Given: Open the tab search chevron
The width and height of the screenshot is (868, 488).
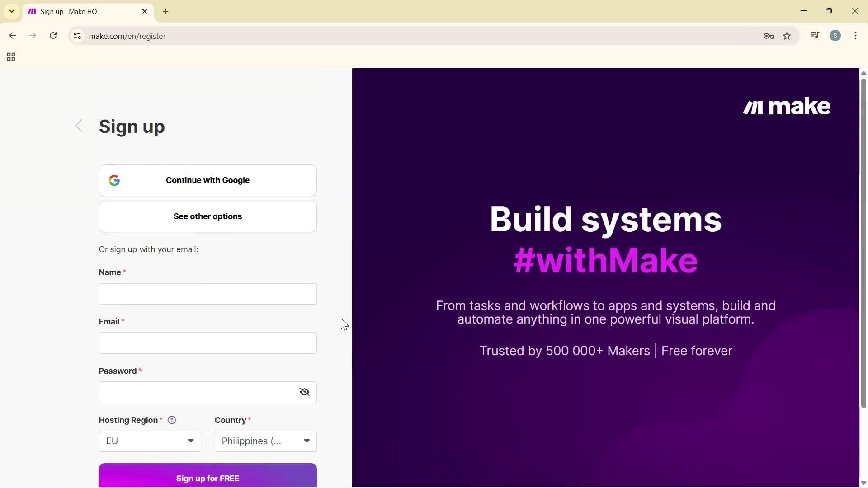Looking at the screenshot, I should coord(11,11).
